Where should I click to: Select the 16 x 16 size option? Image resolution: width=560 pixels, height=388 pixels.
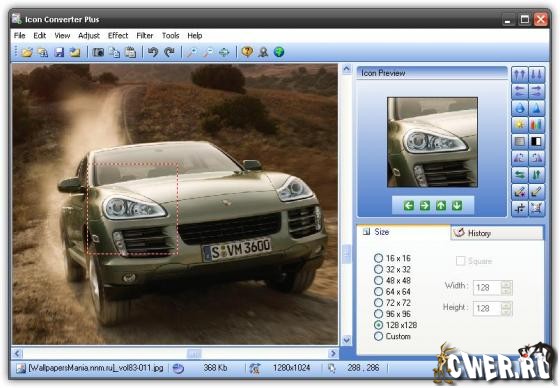tap(378, 258)
